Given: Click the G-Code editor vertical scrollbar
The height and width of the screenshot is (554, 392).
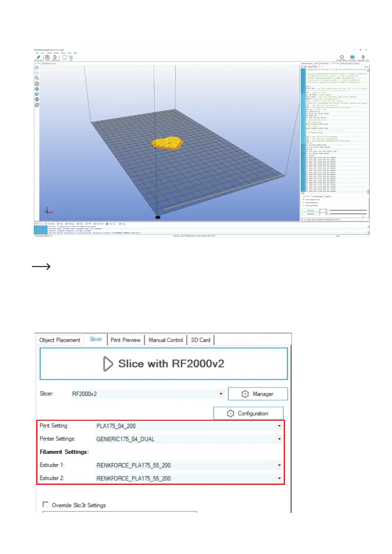Looking at the screenshot, I should click(368, 130).
